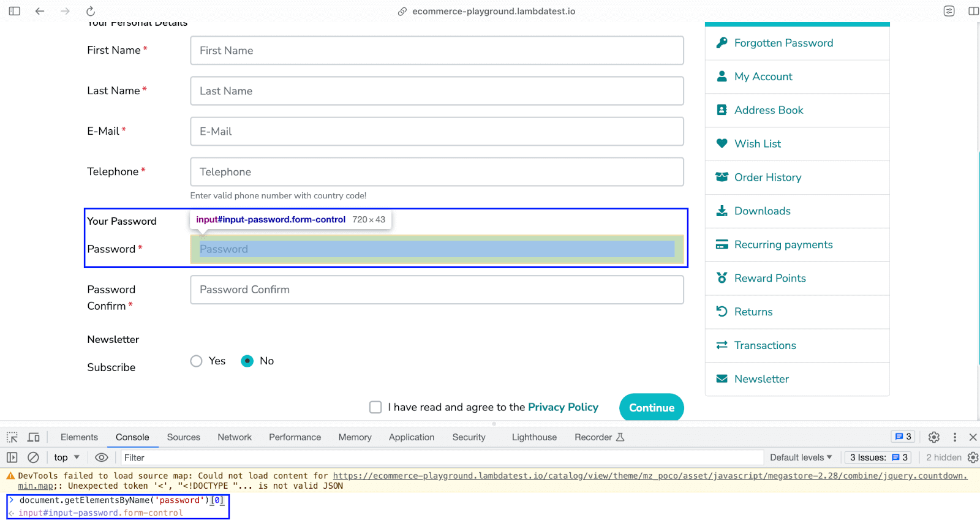Click the Password Confirm input field
This screenshot has height=526, width=980.
coord(437,290)
